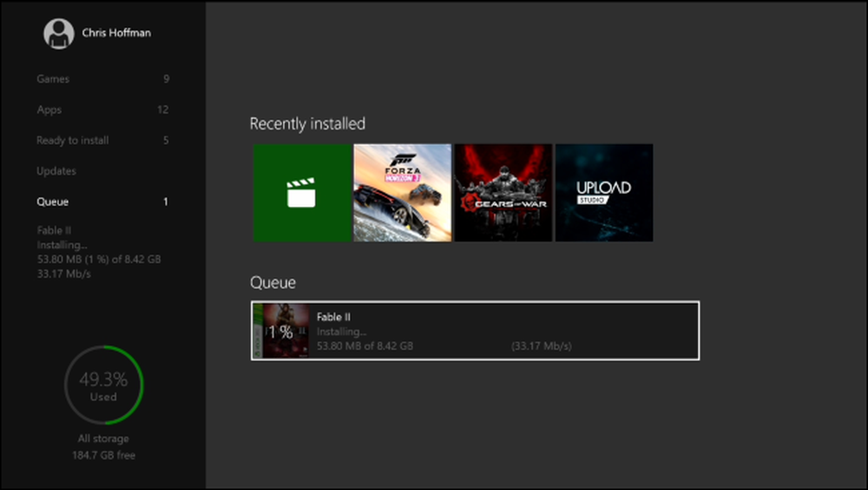Image resolution: width=868 pixels, height=490 pixels.
Task: Open the Games section in sidebar
Action: tap(102, 79)
